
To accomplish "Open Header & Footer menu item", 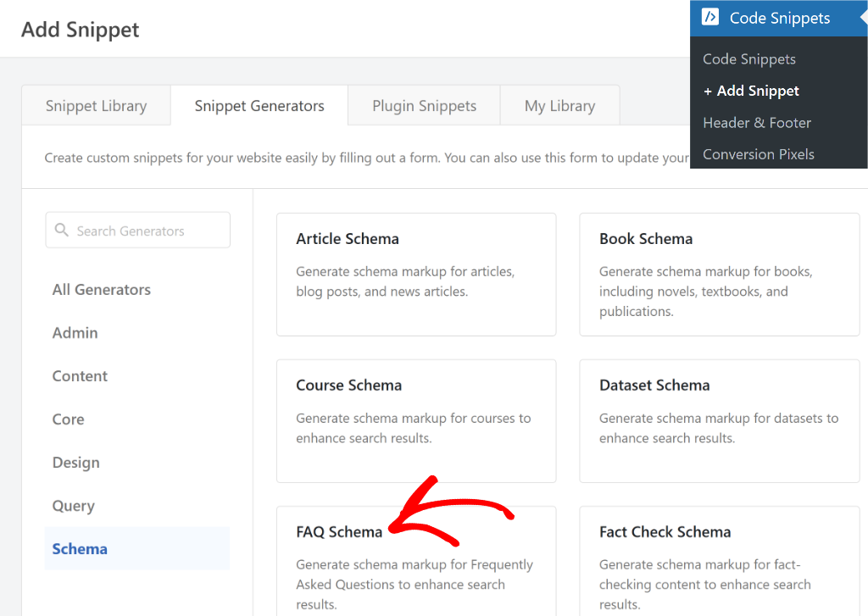I will [757, 123].
